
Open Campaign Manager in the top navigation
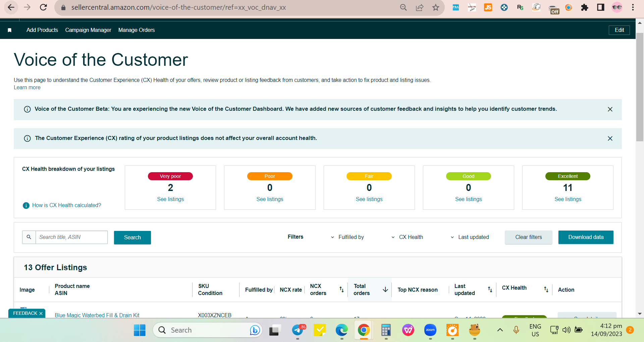coord(88,30)
